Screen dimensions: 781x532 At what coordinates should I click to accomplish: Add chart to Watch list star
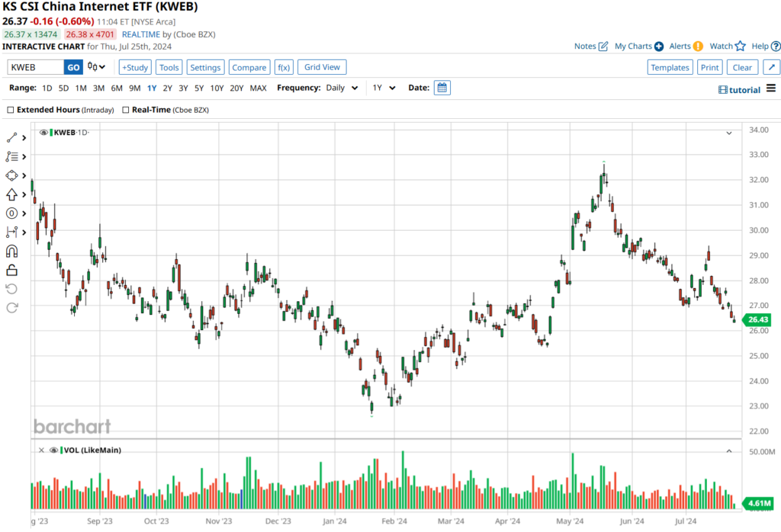740,46
